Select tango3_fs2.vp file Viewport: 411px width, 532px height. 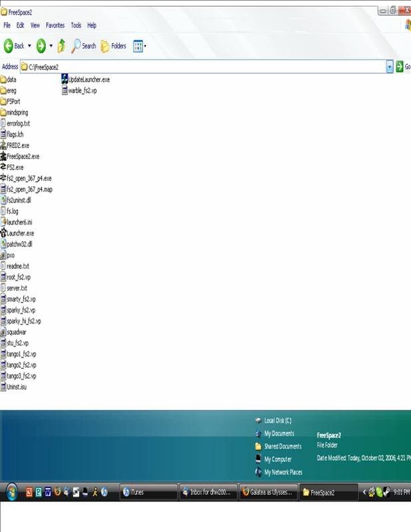[x=19, y=376]
